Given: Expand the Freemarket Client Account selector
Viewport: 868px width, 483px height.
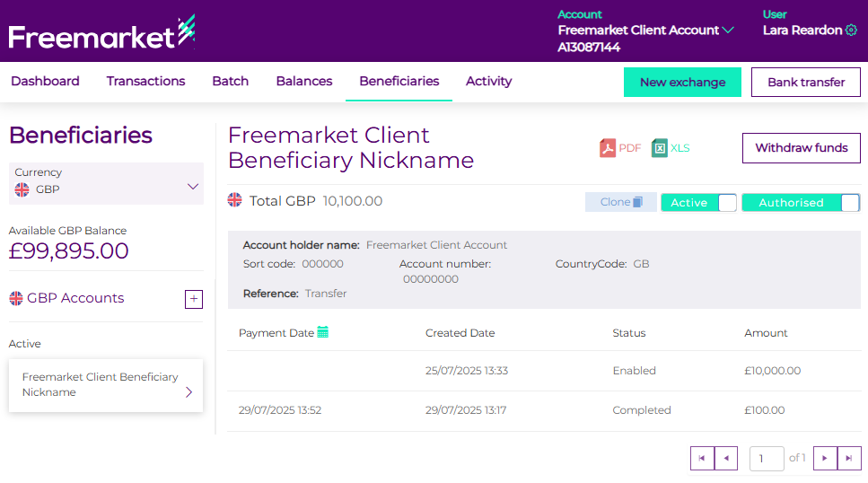Looking at the screenshot, I should (x=728, y=31).
